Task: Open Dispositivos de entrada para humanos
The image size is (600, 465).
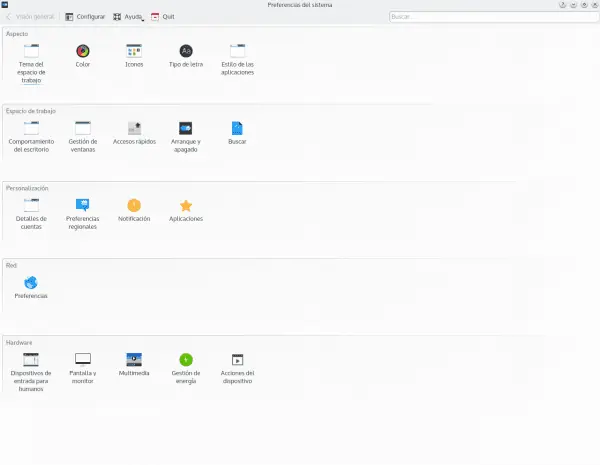Action: pyautogui.click(x=31, y=372)
